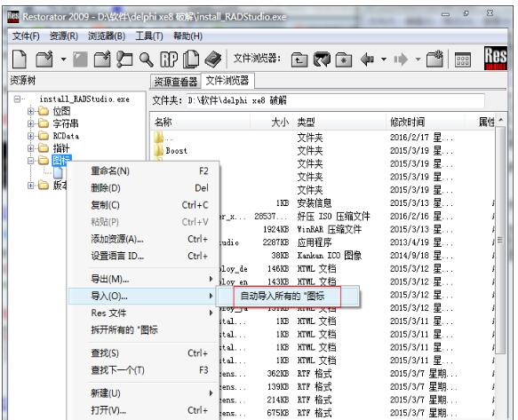518x420 pixels.
Task: Click the file list vertical scrollbar thumb
Action: pyautogui.click(x=500, y=240)
